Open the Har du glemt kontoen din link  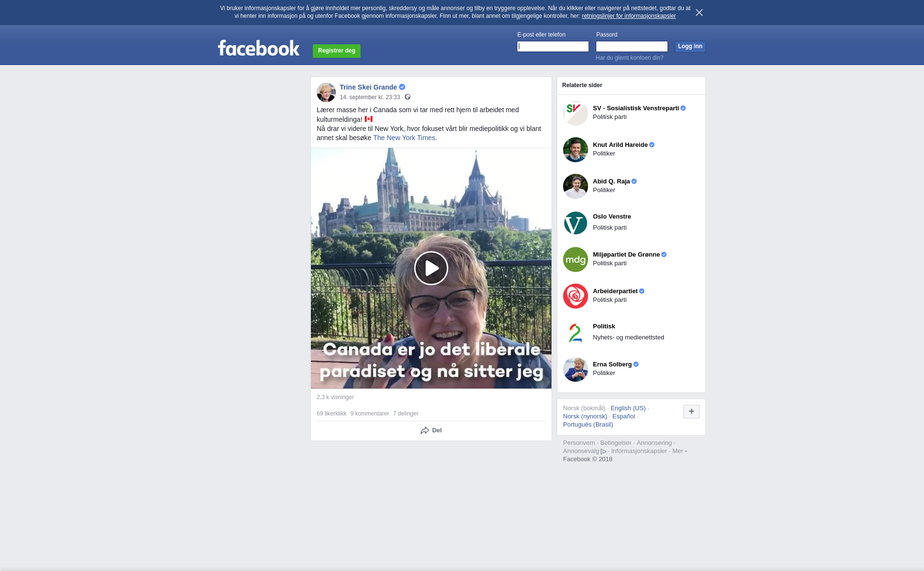[629, 58]
